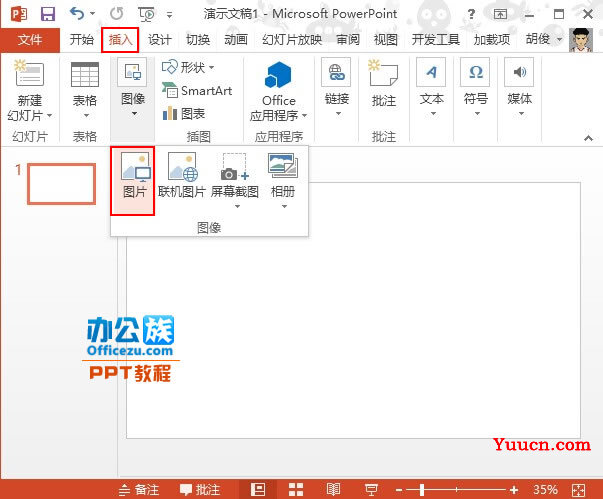603x499 pixels.
Task: Switch to Slide Sorter view icon
Action: point(296,489)
